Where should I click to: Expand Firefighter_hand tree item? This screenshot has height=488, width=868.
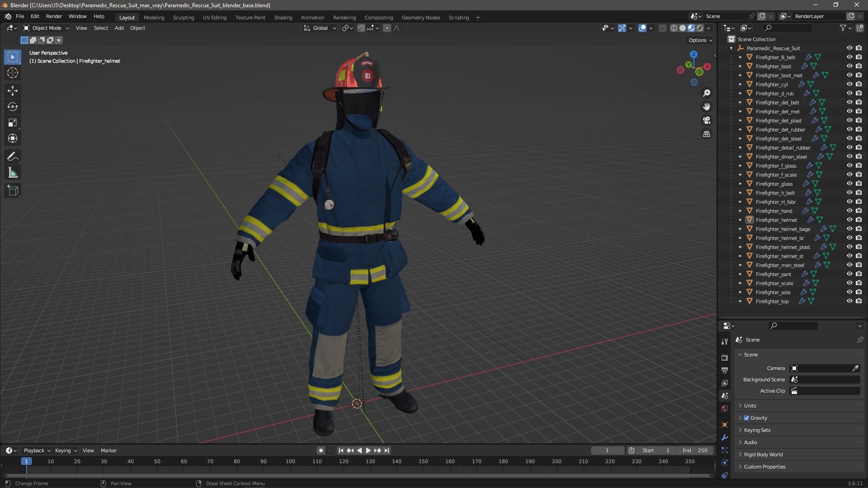(740, 211)
